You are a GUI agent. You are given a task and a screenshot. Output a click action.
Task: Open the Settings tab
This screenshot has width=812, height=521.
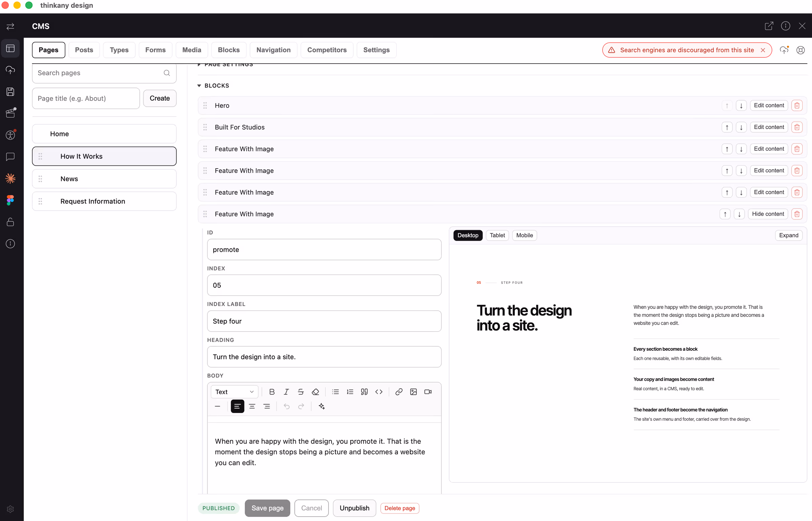(377, 50)
